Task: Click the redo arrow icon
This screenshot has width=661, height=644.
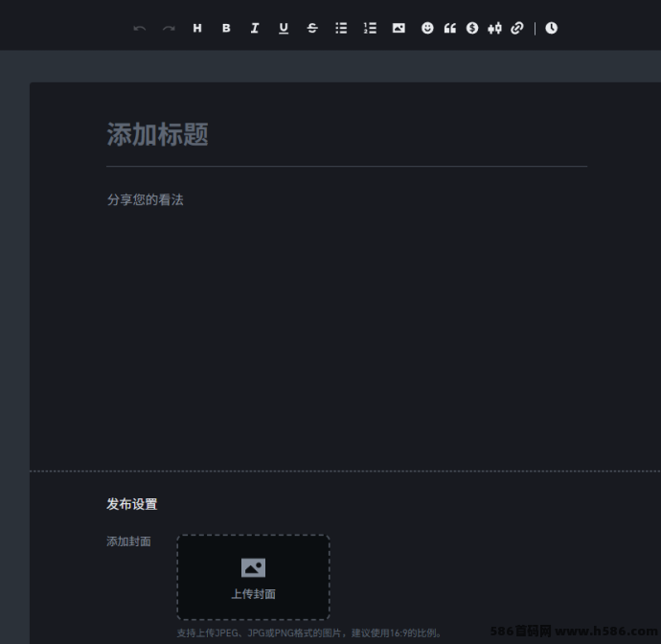Action: (169, 28)
